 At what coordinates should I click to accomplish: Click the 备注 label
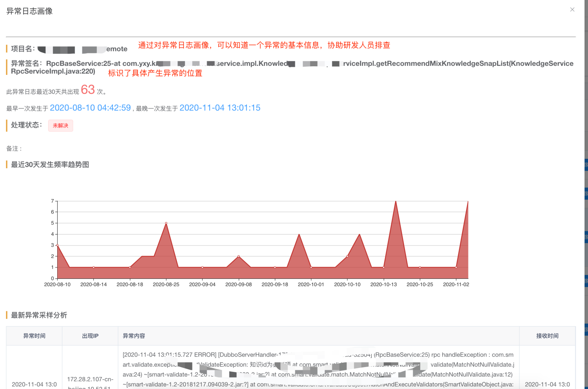[14, 149]
